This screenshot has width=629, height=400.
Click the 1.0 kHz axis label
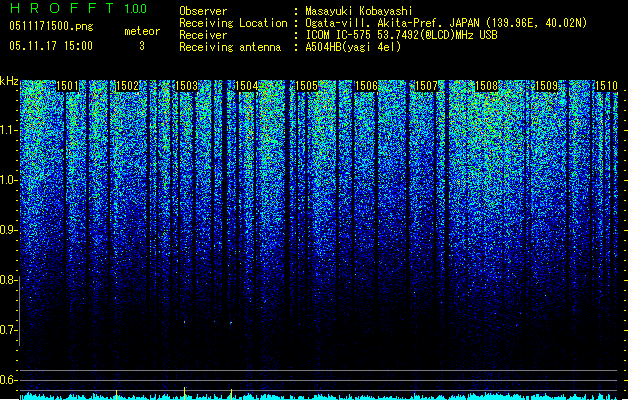click(x=9, y=180)
